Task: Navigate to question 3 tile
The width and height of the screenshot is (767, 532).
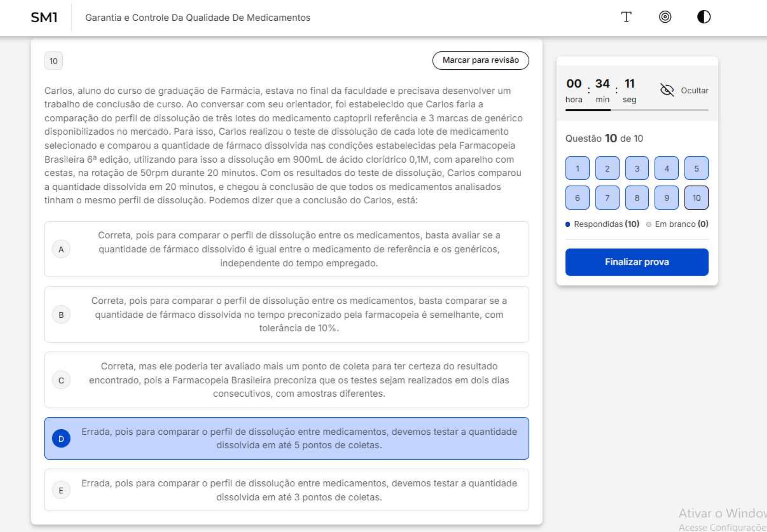Action: [x=637, y=168]
